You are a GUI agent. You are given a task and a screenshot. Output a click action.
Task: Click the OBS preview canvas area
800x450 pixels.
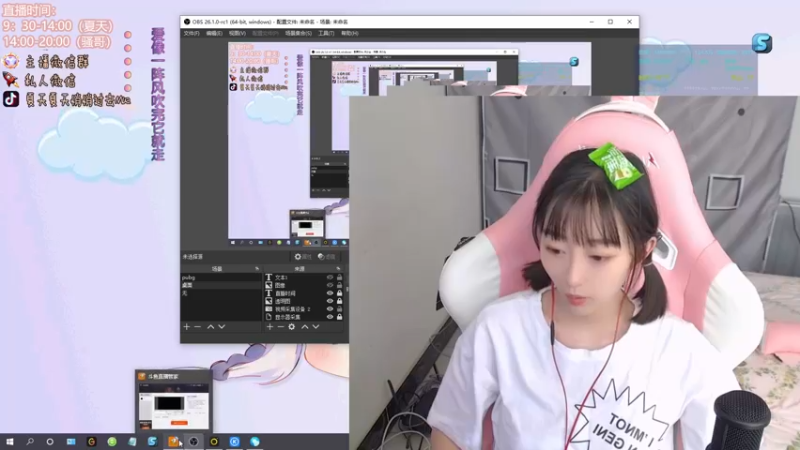click(x=288, y=143)
